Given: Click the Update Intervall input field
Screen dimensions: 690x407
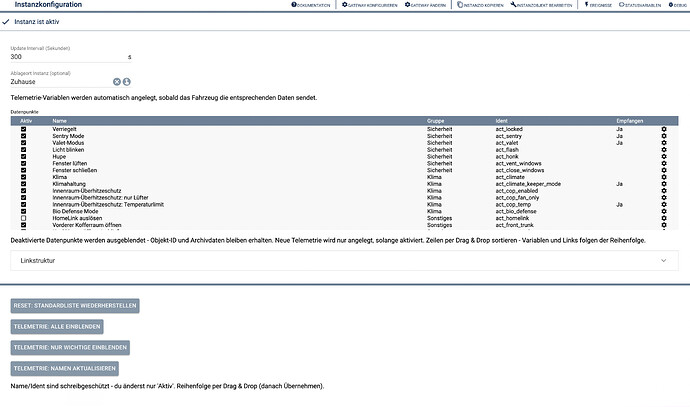Looking at the screenshot, I should (x=68, y=57).
